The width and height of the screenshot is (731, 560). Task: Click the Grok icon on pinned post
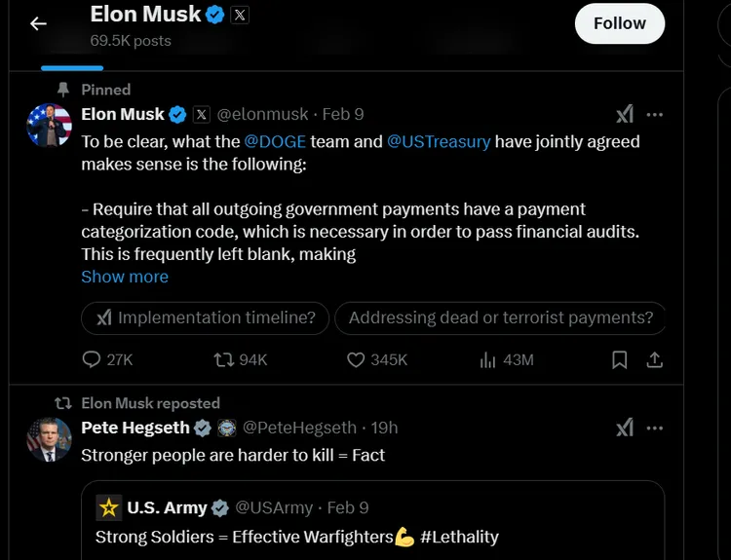[x=625, y=115]
